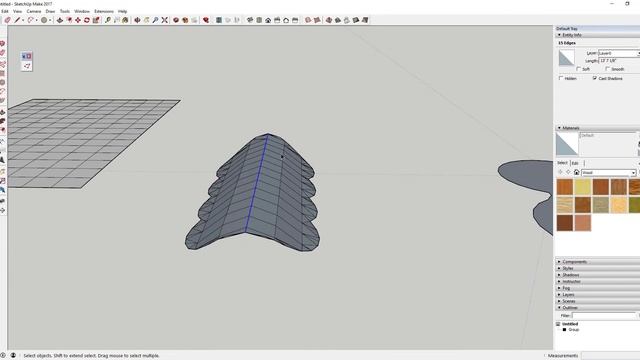Open Extension Warehouse from the toolbar
The width and height of the screenshot is (640, 360).
point(185,20)
